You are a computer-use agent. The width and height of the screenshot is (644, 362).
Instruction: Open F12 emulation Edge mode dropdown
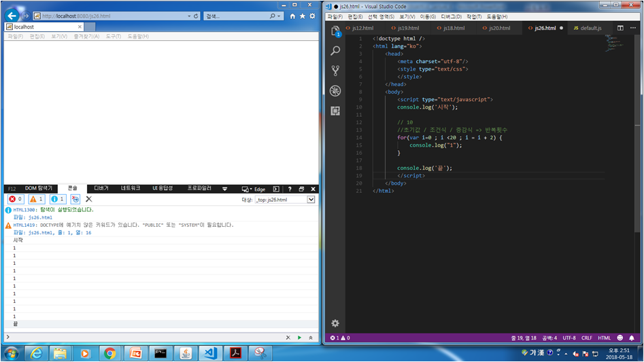[254, 189]
